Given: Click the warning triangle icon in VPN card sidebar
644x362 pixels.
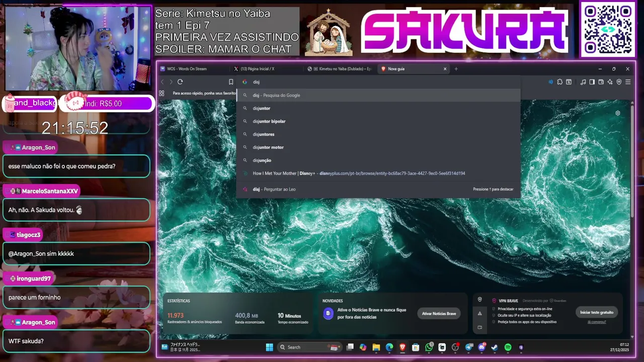Looking at the screenshot, I should [x=479, y=313].
